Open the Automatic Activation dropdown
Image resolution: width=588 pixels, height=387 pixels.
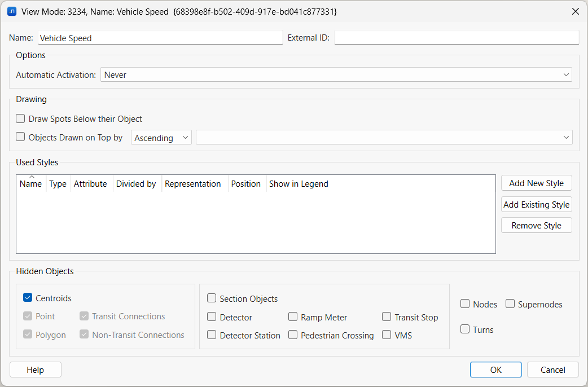pyautogui.click(x=336, y=75)
